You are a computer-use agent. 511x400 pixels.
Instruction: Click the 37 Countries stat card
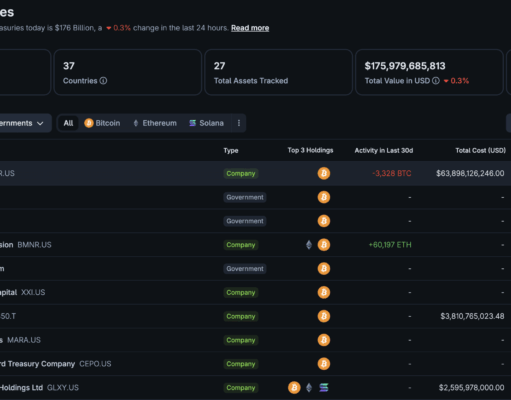tap(128, 72)
